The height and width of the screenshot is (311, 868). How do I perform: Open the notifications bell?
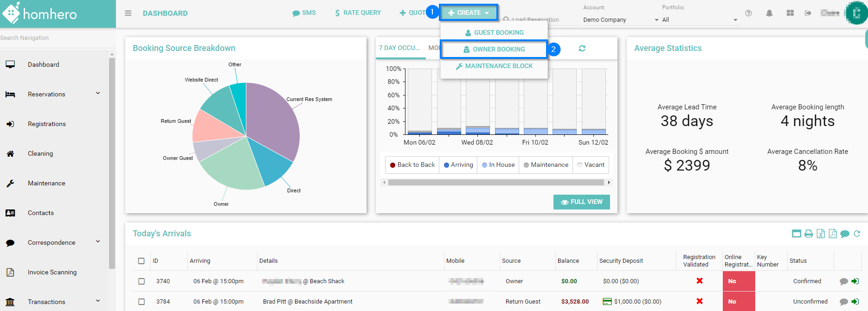click(x=769, y=13)
